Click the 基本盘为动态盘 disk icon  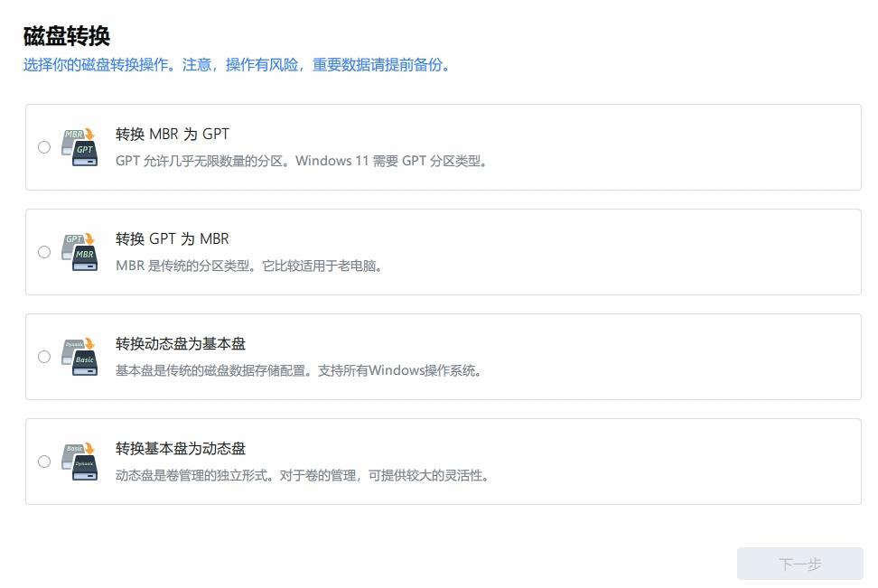click(x=79, y=461)
